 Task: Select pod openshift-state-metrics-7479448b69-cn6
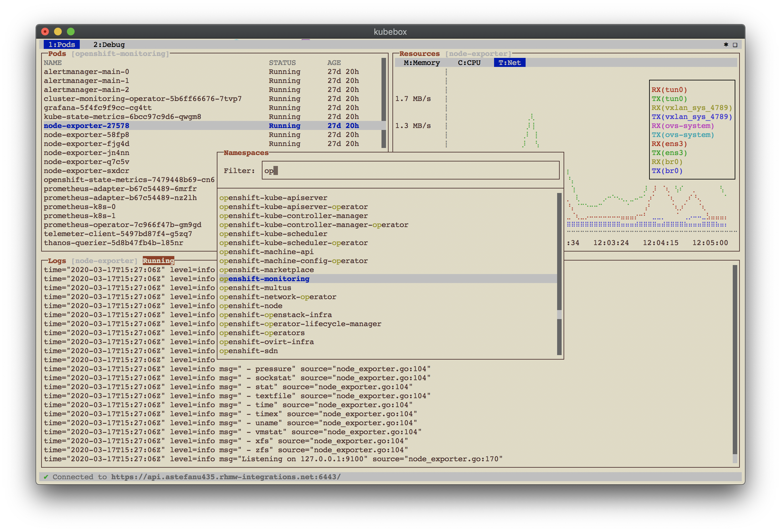(129, 180)
